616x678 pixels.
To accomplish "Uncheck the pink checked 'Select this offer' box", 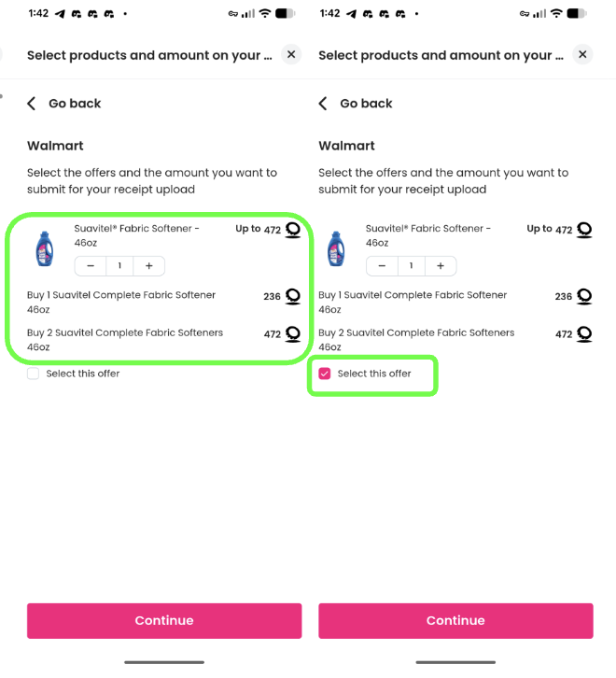I will [325, 374].
